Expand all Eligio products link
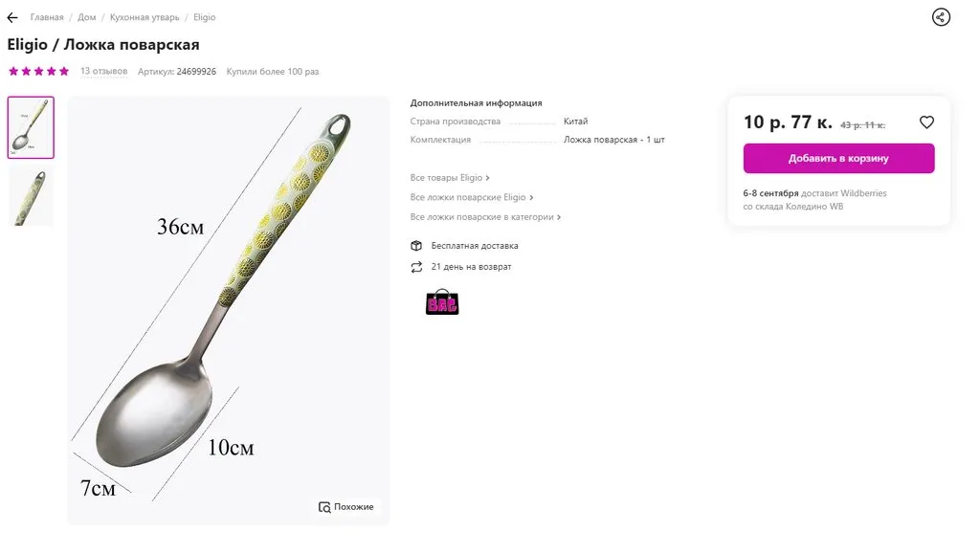This screenshot has width=980, height=553. [x=450, y=178]
